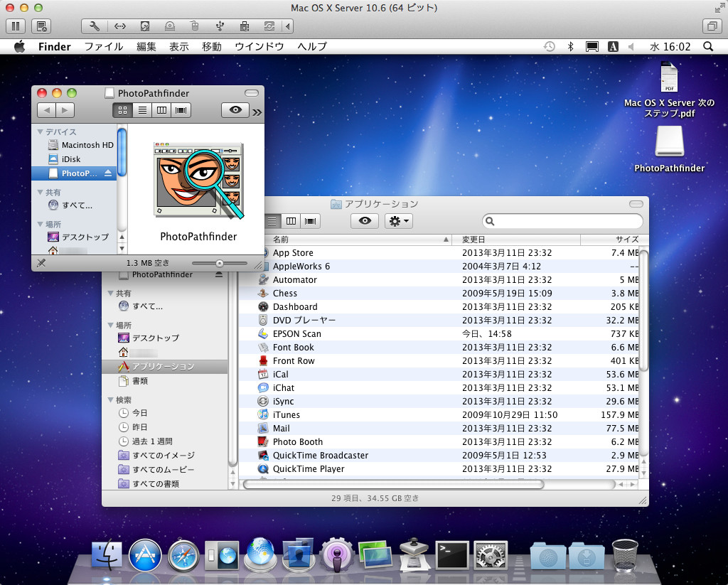Open Server Admin globe in the Dock

click(x=260, y=554)
